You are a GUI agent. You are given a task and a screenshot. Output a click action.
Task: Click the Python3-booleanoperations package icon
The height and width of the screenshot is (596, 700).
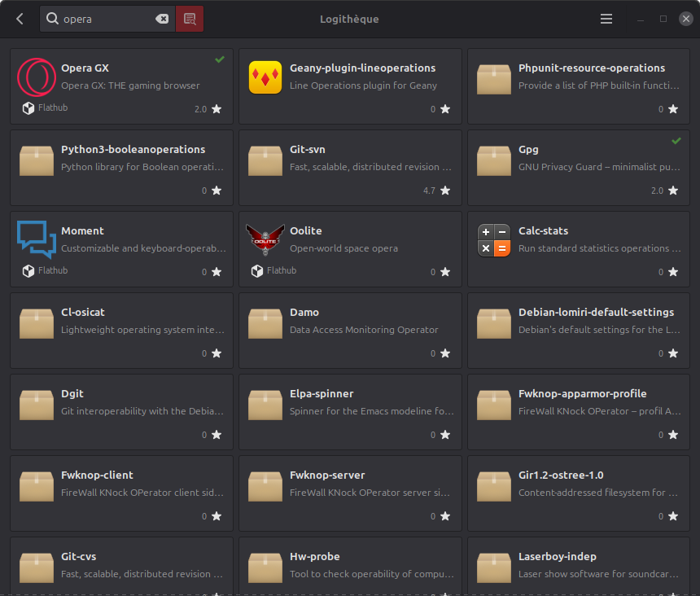37,160
